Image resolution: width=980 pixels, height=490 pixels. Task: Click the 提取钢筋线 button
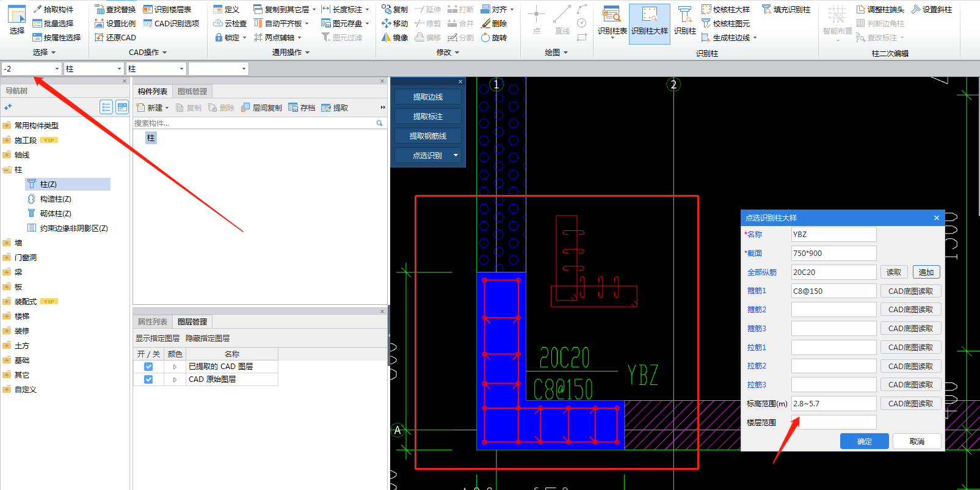pyautogui.click(x=428, y=136)
